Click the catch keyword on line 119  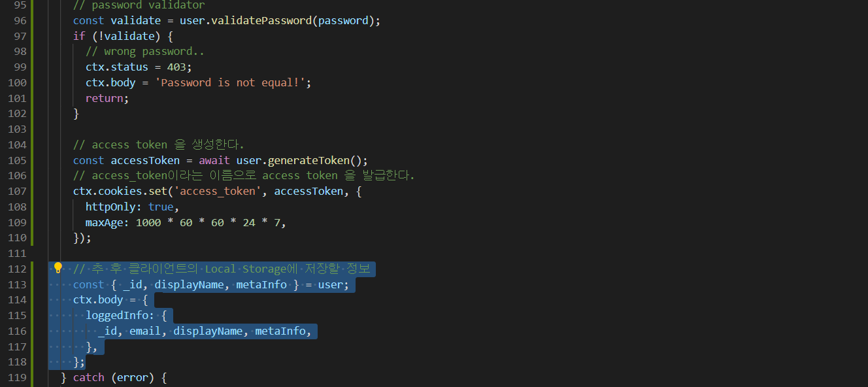click(88, 377)
